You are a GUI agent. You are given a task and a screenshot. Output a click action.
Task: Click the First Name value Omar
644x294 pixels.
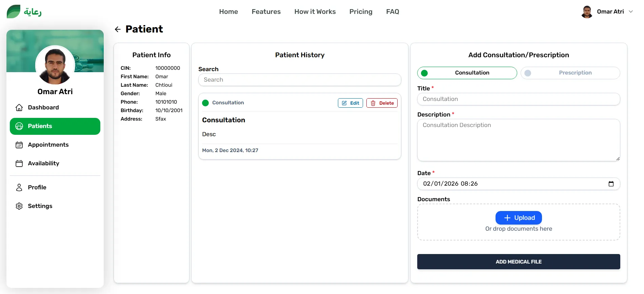click(x=162, y=77)
